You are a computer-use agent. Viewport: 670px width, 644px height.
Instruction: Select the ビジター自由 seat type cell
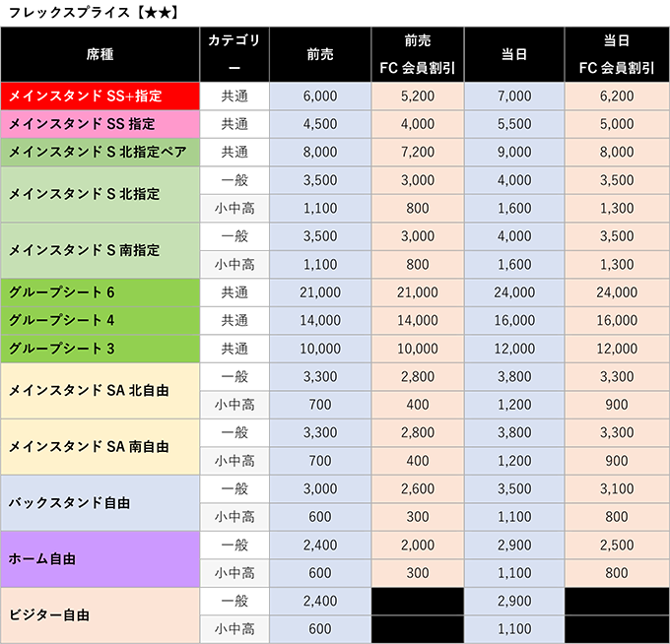100,614
